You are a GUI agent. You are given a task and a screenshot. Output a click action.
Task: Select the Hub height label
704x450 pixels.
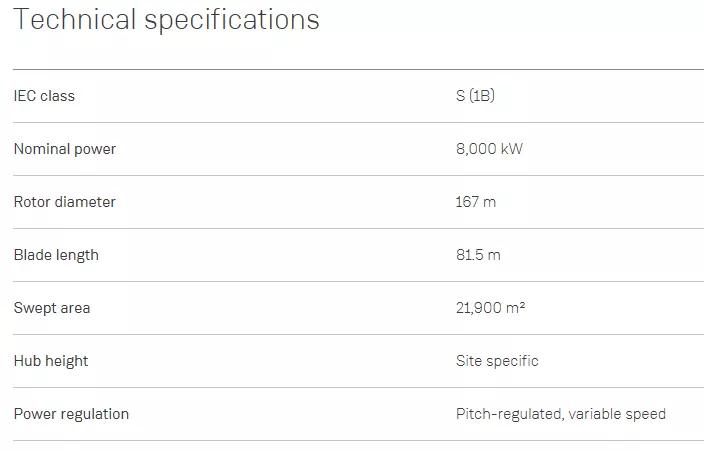click(x=51, y=361)
